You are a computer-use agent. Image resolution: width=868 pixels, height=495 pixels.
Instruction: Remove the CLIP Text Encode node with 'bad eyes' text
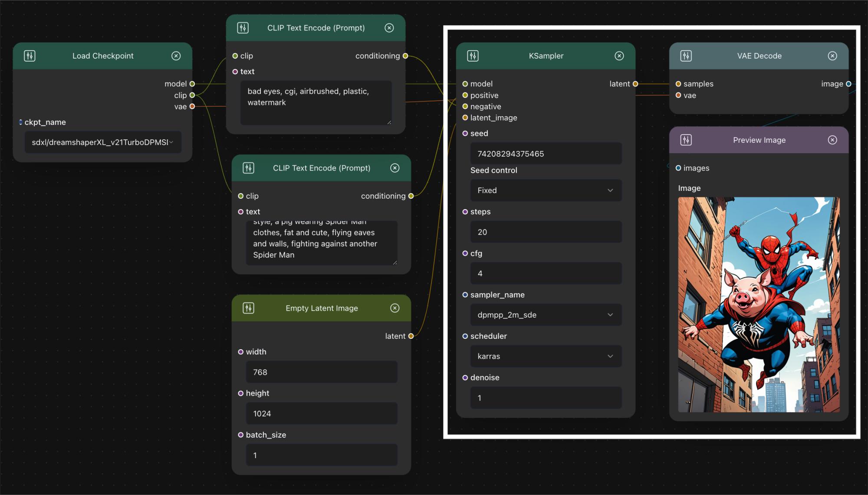(389, 28)
